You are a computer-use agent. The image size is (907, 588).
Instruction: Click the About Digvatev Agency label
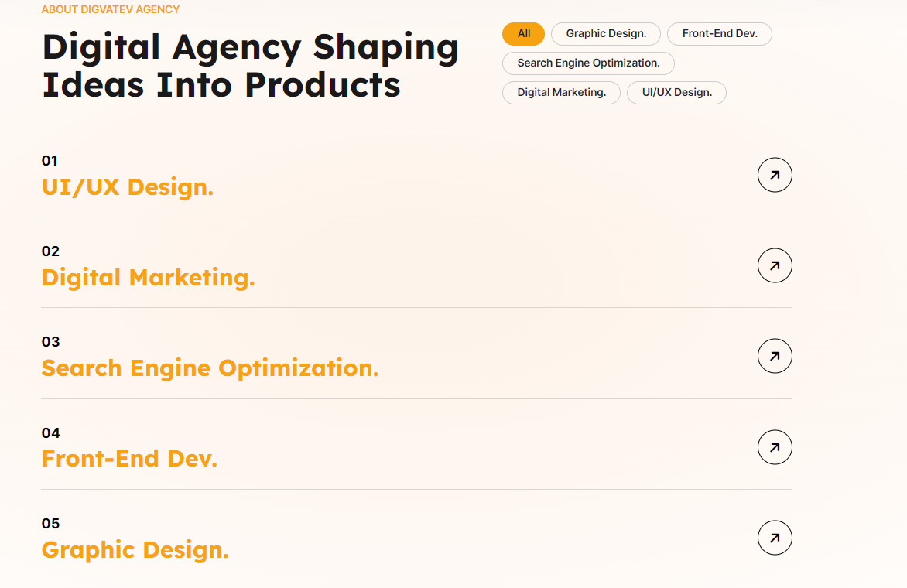[x=111, y=9]
